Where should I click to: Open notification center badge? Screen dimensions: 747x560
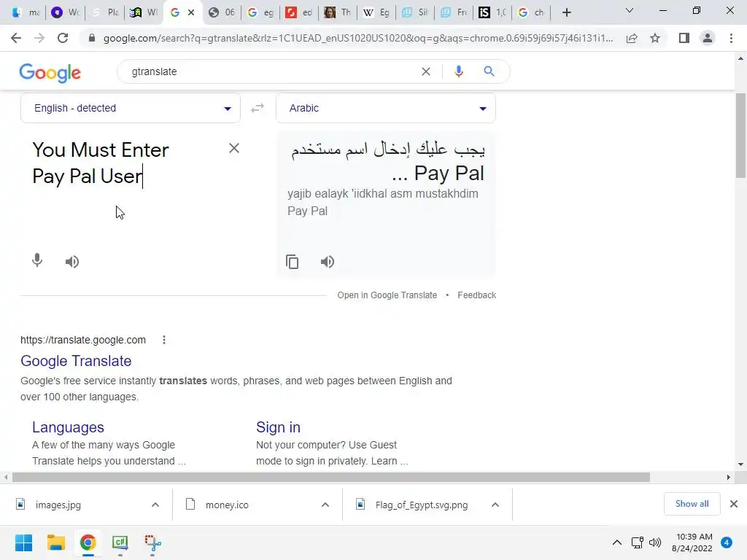tap(727, 542)
